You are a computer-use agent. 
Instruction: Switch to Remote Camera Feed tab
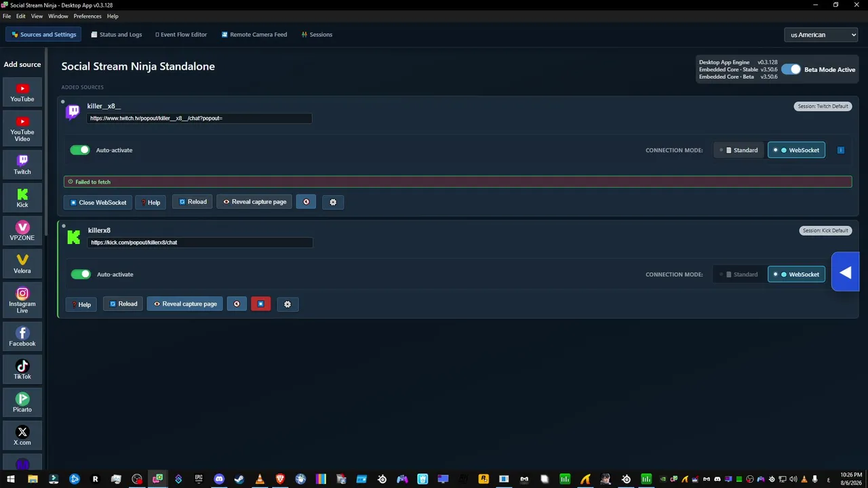(254, 35)
